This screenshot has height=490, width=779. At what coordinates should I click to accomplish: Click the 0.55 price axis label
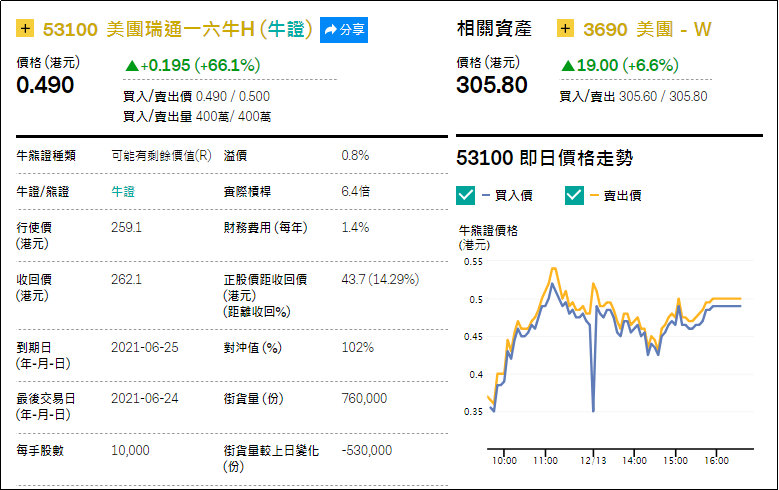pos(473,262)
